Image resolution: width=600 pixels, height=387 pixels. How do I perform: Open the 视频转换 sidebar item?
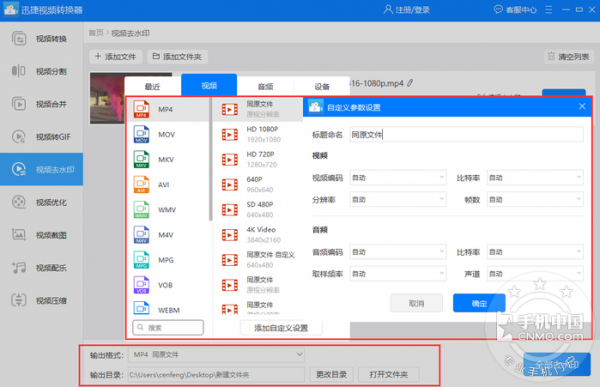point(41,39)
